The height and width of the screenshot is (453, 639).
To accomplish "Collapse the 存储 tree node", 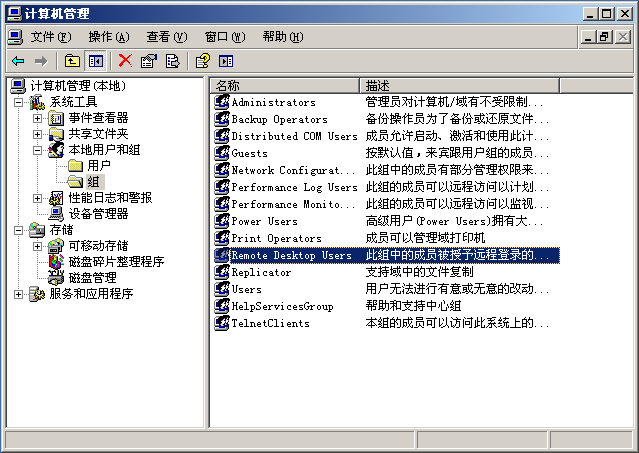I will [18, 230].
